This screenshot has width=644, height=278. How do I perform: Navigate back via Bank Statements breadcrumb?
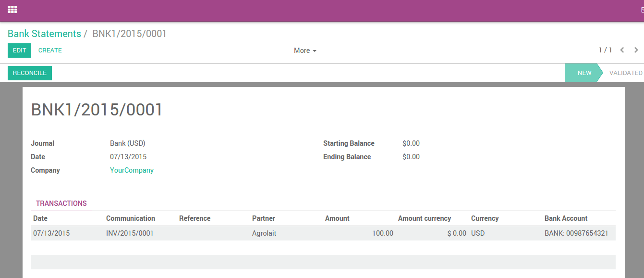(44, 33)
